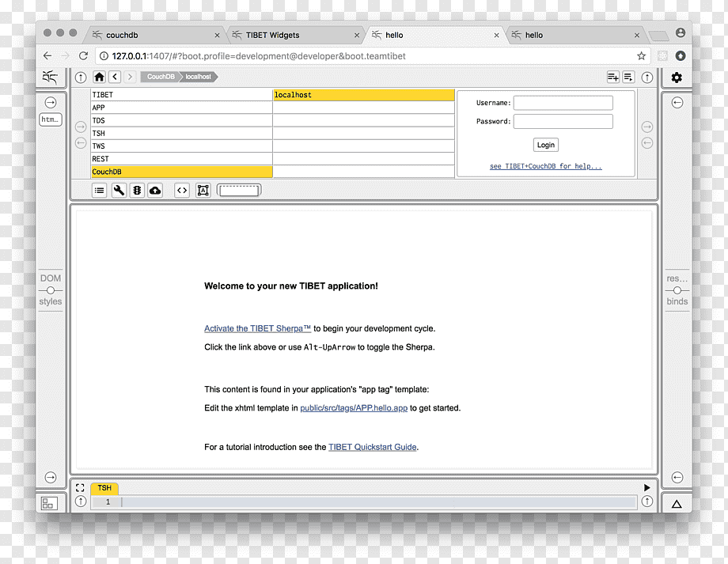The image size is (728, 564).
Task: Select the TWS row in the inspector list
Action: coord(181,146)
